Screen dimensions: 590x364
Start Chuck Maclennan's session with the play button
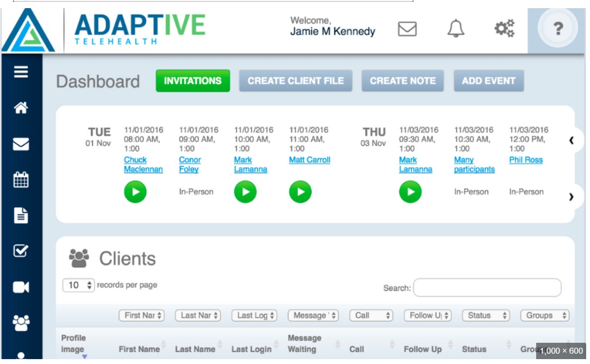136,192
